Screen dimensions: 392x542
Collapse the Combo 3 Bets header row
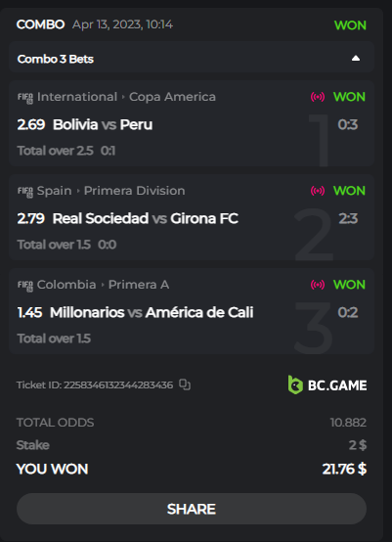(192, 57)
